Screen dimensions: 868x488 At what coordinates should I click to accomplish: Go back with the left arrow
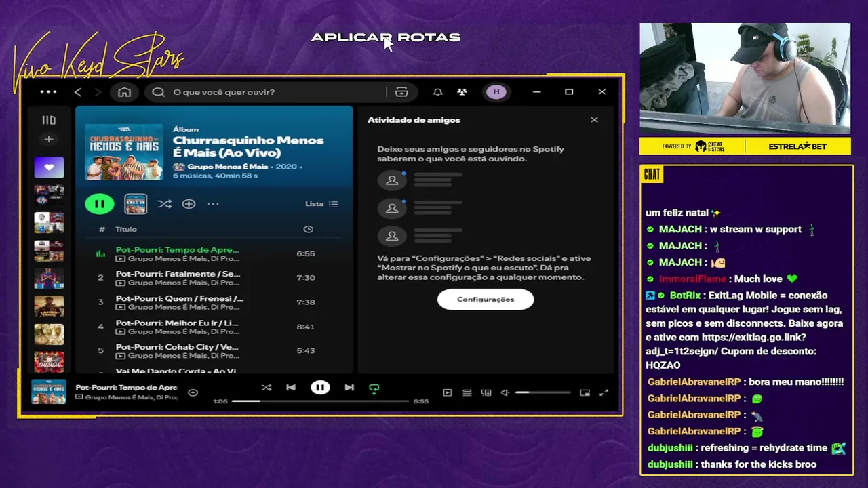coord(78,92)
